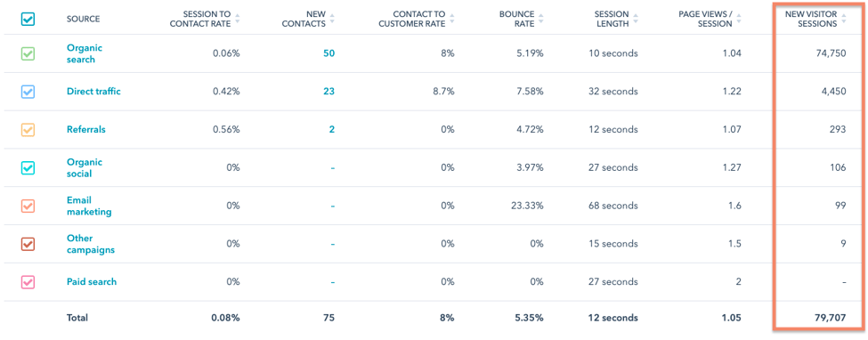868x340 pixels.
Task: Toggle the select-all checkbox in header
Action: (28, 19)
